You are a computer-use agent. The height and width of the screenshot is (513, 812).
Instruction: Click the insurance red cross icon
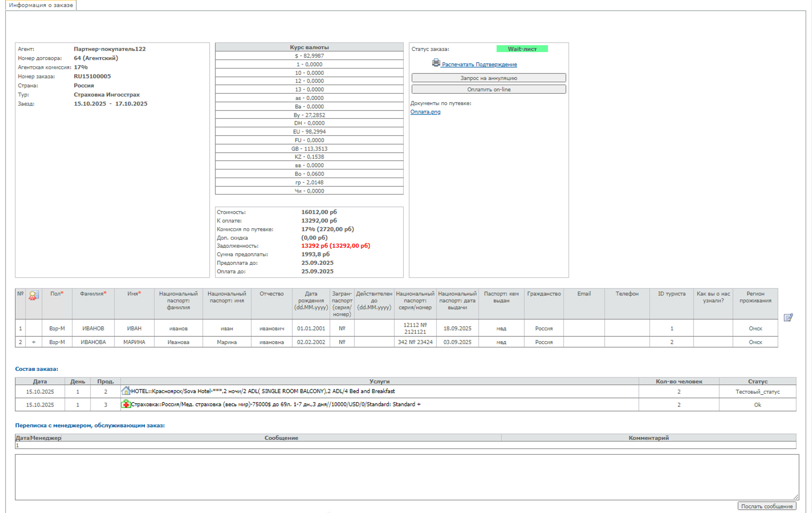click(x=126, y=404)
